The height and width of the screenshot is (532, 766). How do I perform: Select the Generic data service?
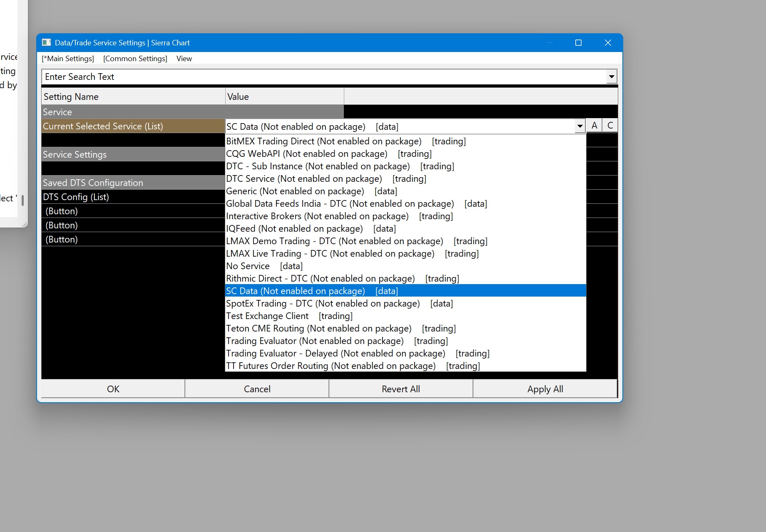405,191
